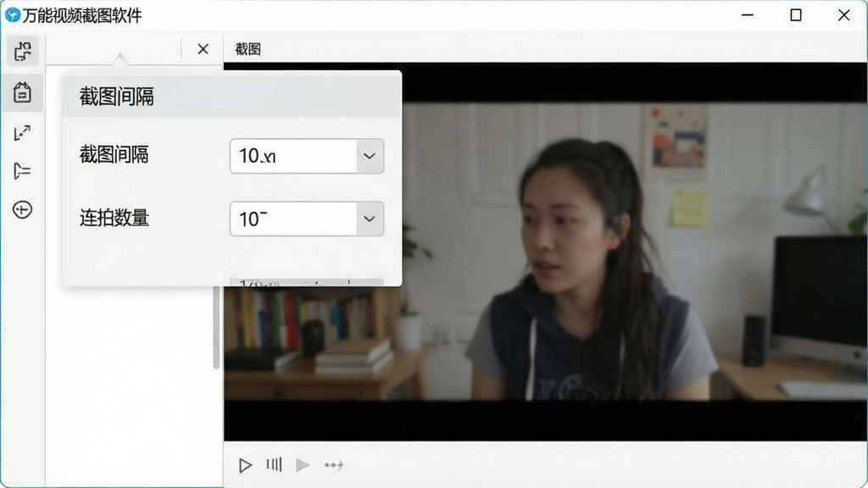Click the 连拍数量 label
Image resolution: width=868 pixels, height=488 pixels.
pos(114,218)
